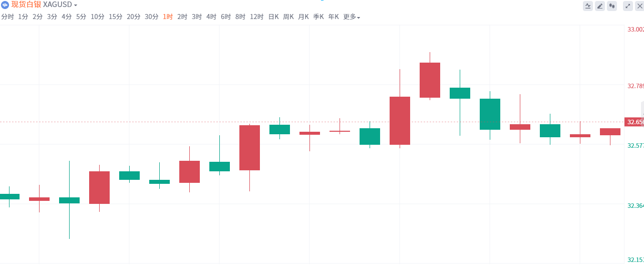Switch to the 1分 interval
644x272 pixels.
pos(23,17)
